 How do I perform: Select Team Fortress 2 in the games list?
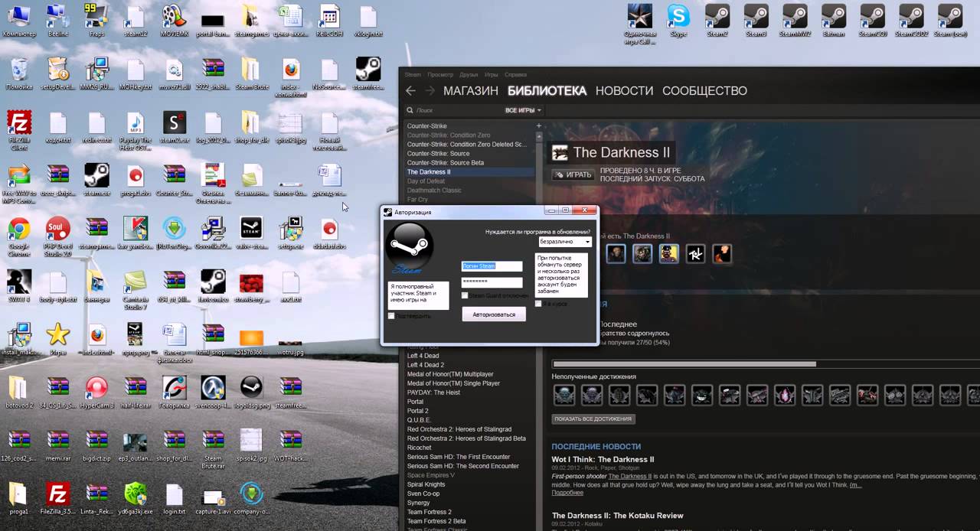tap(430, 512)
